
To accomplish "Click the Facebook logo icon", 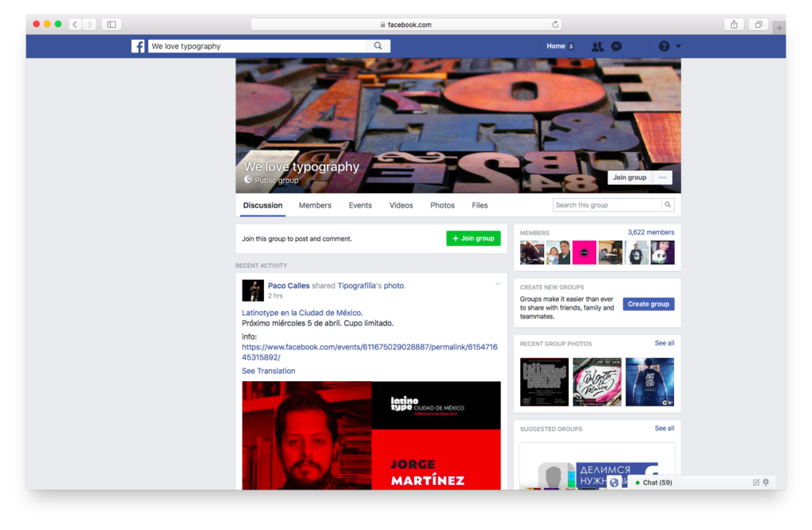I will [138, 46].
